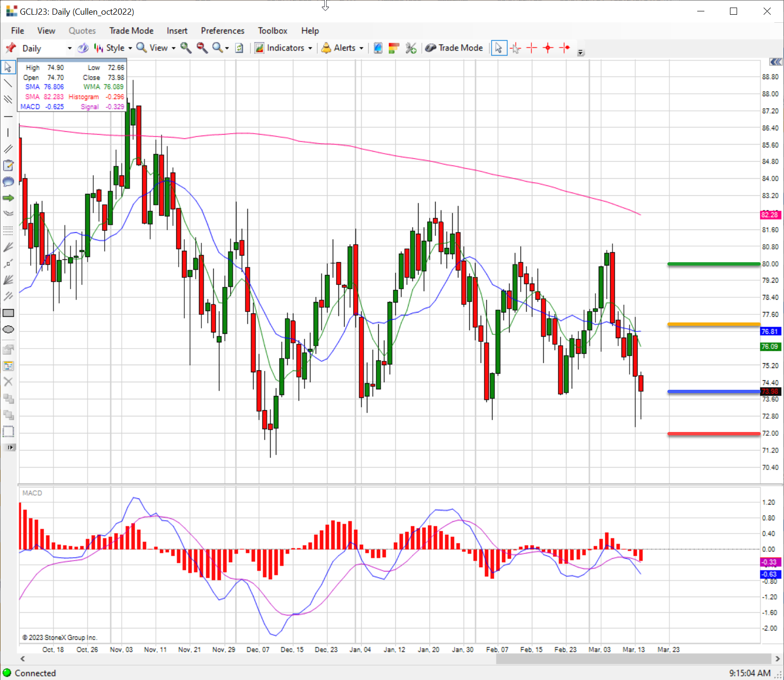This screenshot has height=680, width=784.
Task: Open the Preferences menu
Action: pos(222,31)
